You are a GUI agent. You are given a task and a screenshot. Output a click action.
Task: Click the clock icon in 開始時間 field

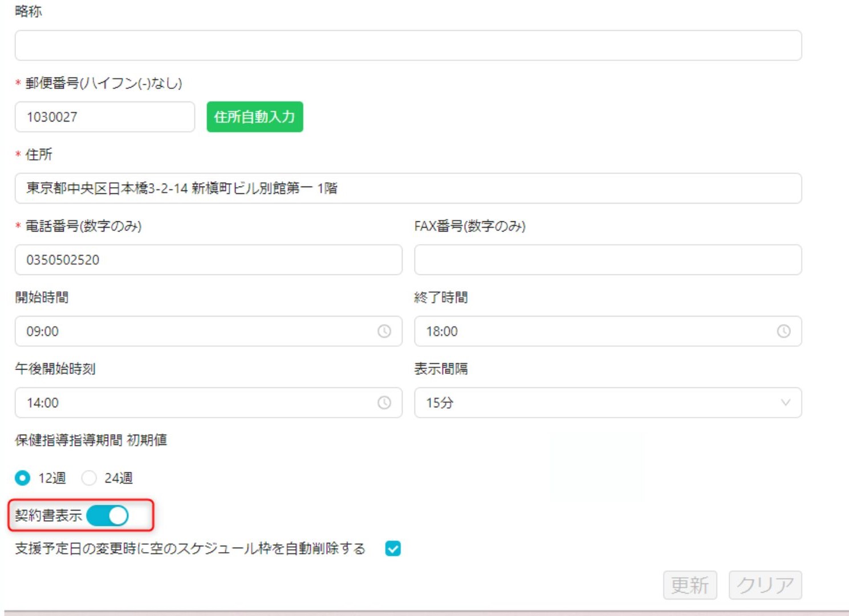[x=384, y=331]
